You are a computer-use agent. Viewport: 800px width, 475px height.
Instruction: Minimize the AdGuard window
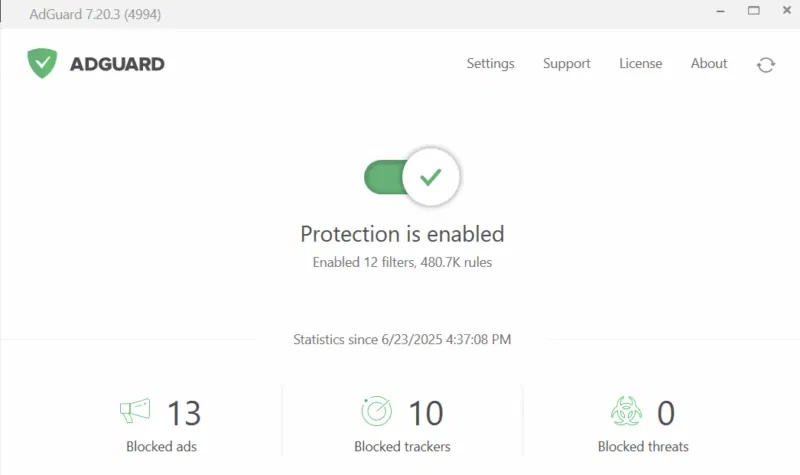pos(718,12)
